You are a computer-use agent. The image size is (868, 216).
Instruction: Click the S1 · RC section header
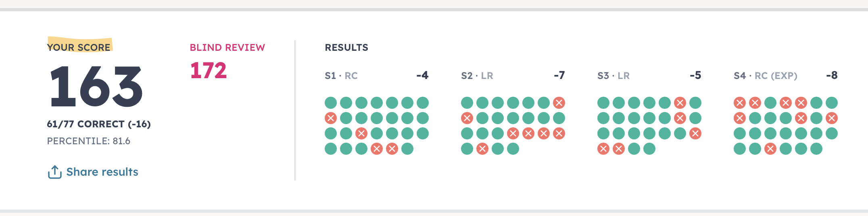point(341,76)
